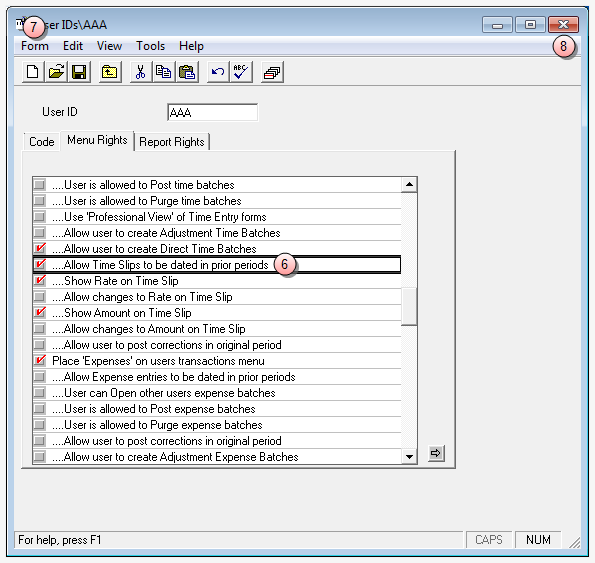Screen dimensions: 595x563
Task: Open the View menu
Action: pyautogui.click(x=109, y=46)
